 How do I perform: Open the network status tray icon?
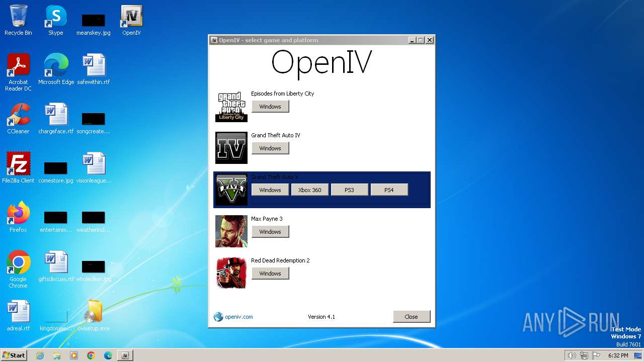(584, 355)
